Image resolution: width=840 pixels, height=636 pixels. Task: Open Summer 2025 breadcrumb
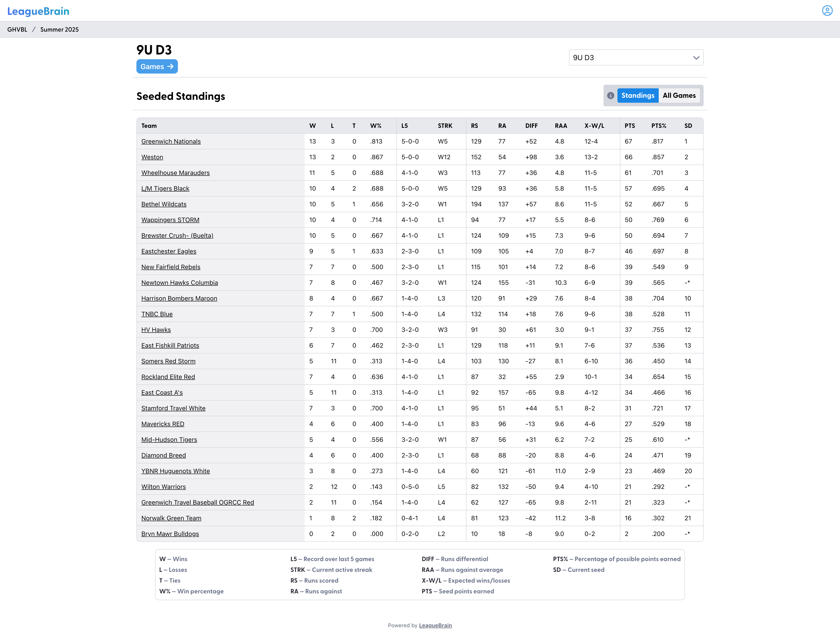pyautogui.click(x=59, y=30)
